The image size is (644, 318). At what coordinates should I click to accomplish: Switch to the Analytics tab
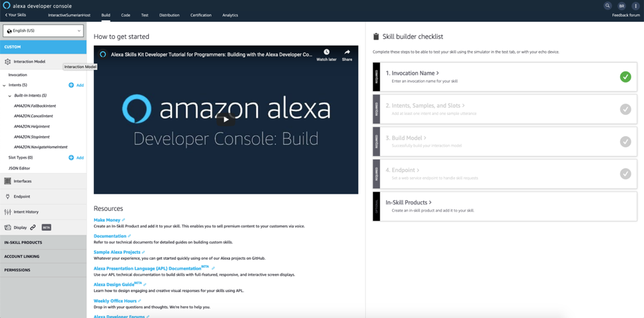coord(230,15)
